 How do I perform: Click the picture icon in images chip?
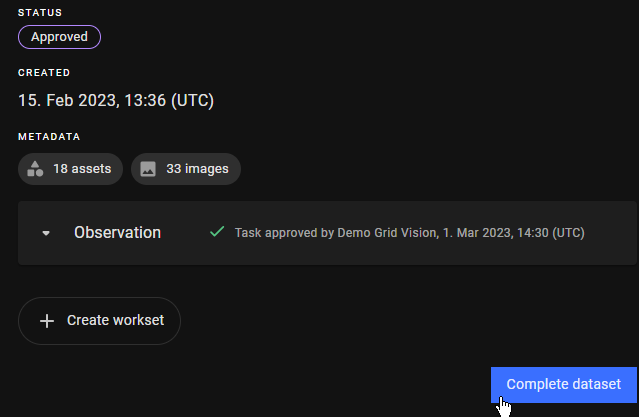pos(148,169)
